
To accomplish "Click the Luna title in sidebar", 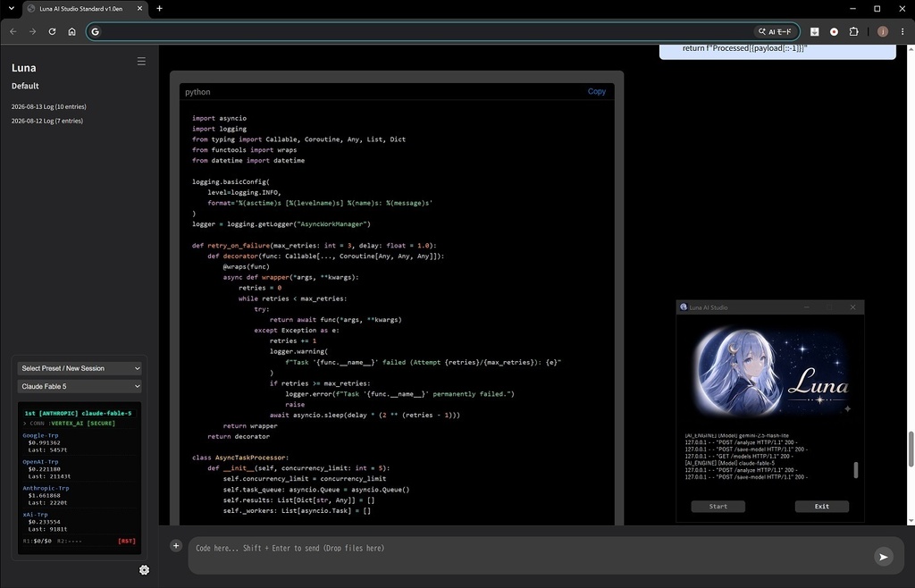I will pos(24,68).
